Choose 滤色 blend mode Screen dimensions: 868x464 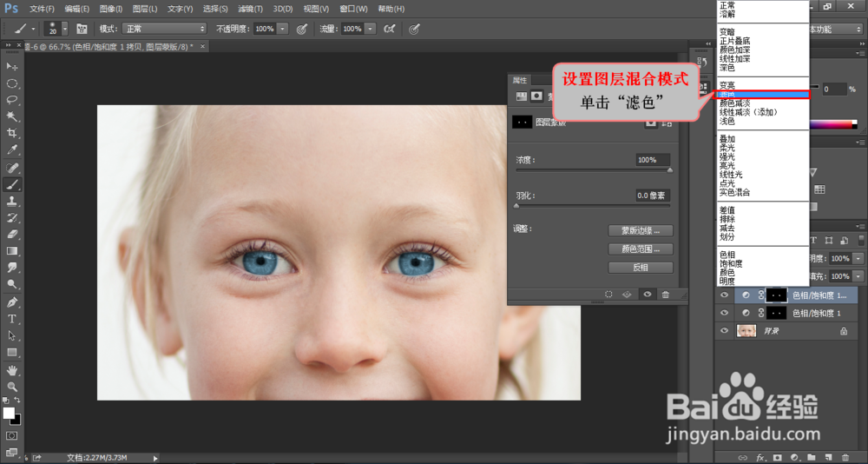763,95
